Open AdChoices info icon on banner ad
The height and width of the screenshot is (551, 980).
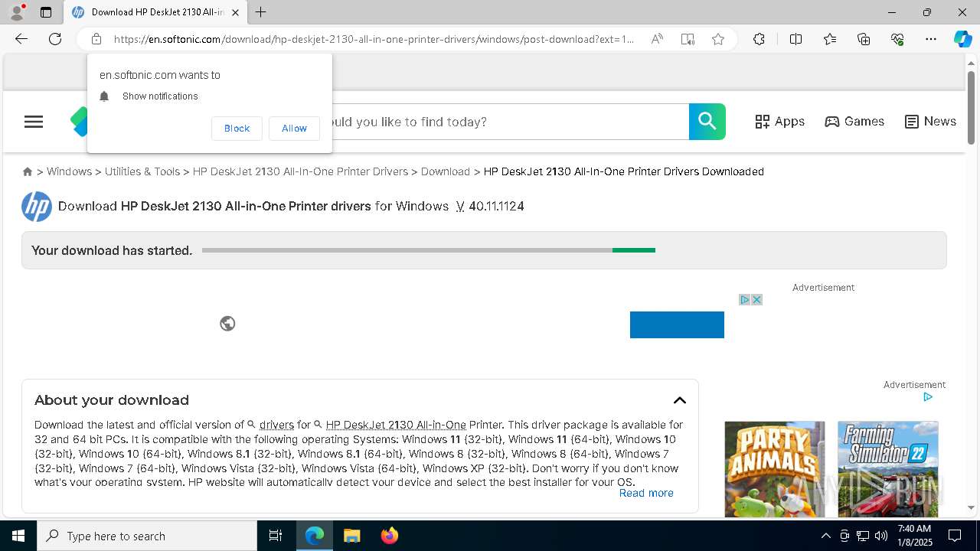click(744, 300)
